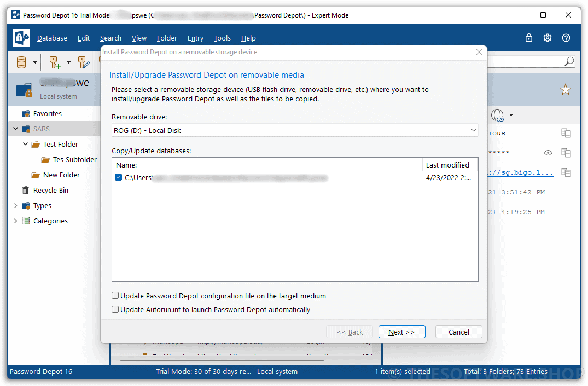Click the Favorites folder icon
Viewport: 588px width, 386px height.
click(x=26, y=114)
